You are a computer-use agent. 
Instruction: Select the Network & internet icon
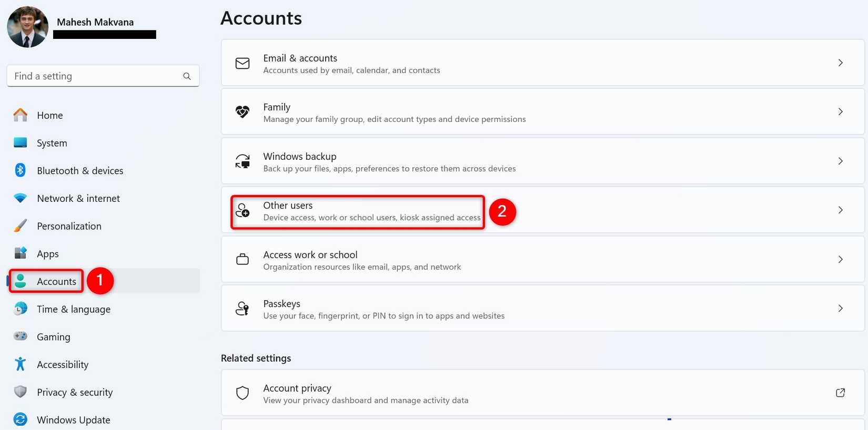click(x=20, y=198)
